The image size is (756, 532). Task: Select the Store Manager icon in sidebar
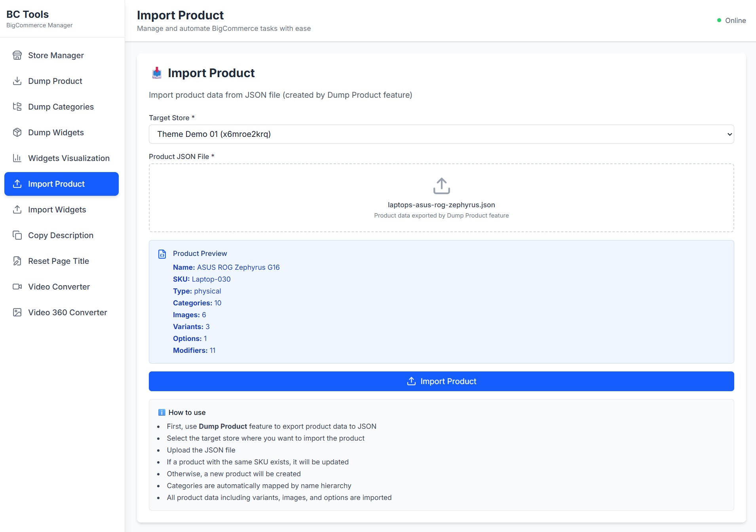pos(17,55)
